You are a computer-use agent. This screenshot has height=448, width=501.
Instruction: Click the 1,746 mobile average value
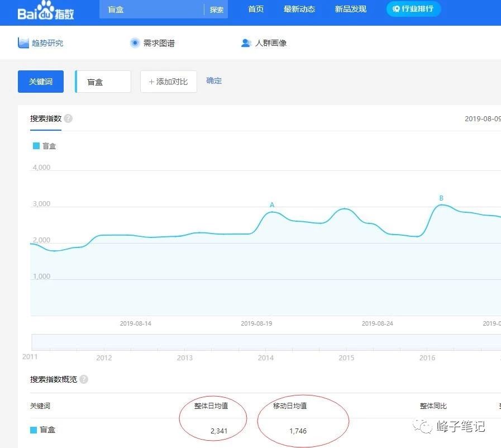tap(298, 431)
